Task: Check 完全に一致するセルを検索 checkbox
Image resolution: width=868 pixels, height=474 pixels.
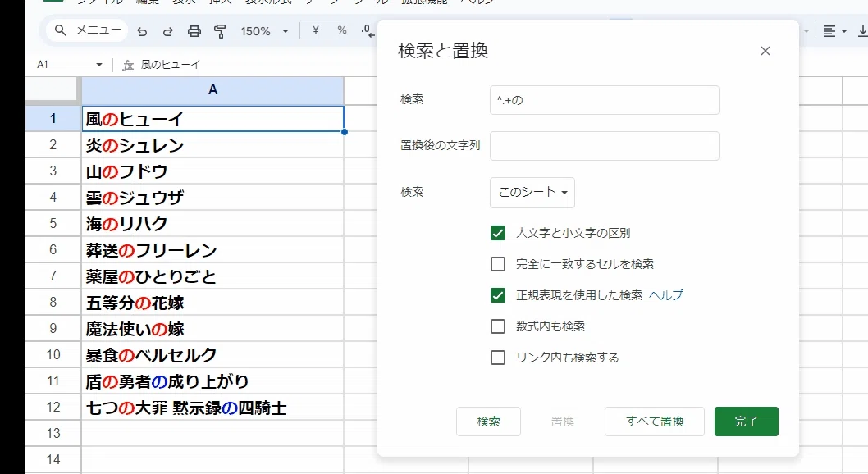Action: (x=498, y=264)
